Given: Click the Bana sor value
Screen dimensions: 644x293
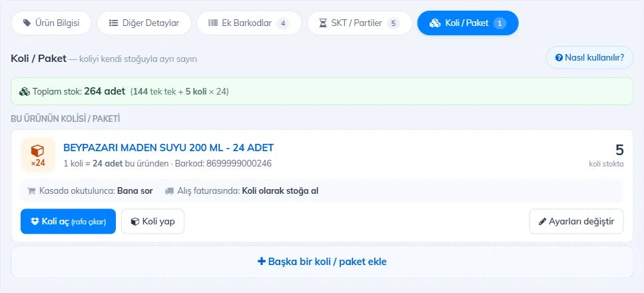Looking at the screenshot, I should coord(135,191).
